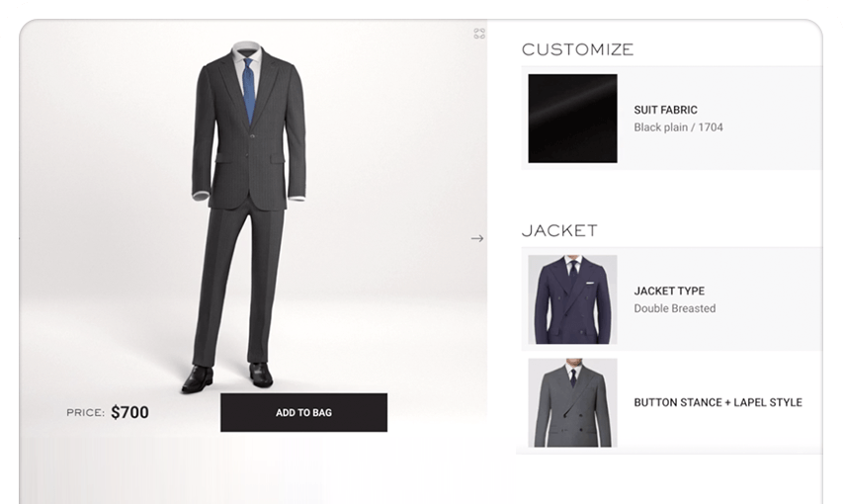Screen dimensions: 845x504
Task: Open the SUIT FABRIC option label
Action: pos(665,110)
